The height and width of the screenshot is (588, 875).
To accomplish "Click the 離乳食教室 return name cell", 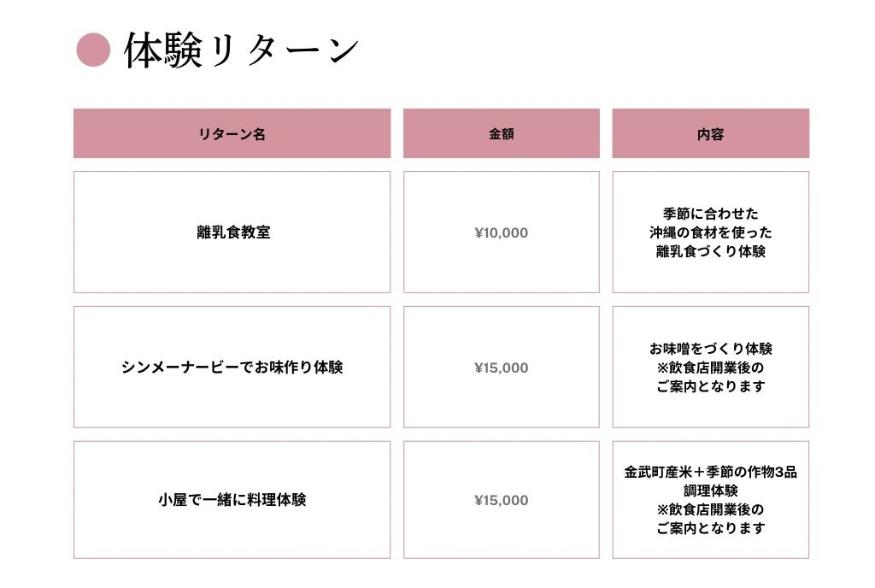I will (x=232, y=232).
